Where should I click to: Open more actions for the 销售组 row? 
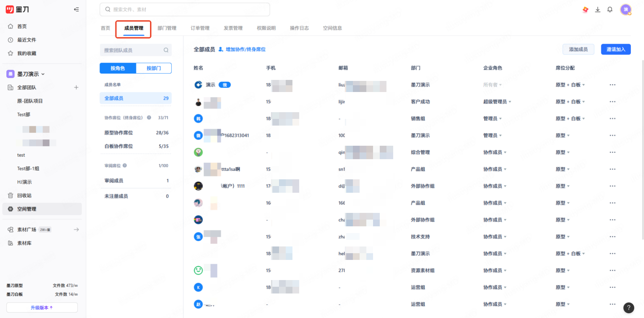coord(612,119)
